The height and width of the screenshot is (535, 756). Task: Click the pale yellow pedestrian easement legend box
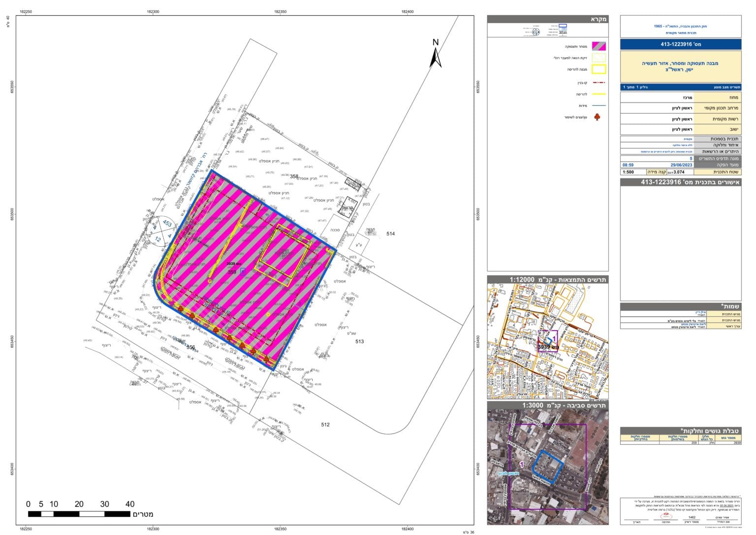(599, 58)
